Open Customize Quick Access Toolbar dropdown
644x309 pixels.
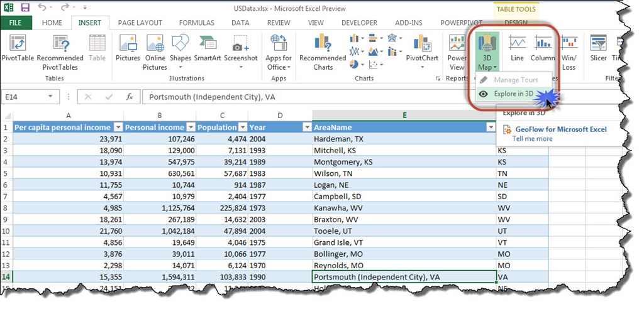(x=85, y=8)
